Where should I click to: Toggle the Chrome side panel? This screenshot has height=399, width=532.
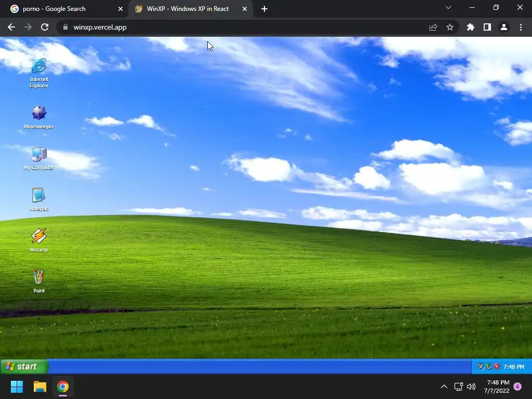coord(487,27)
